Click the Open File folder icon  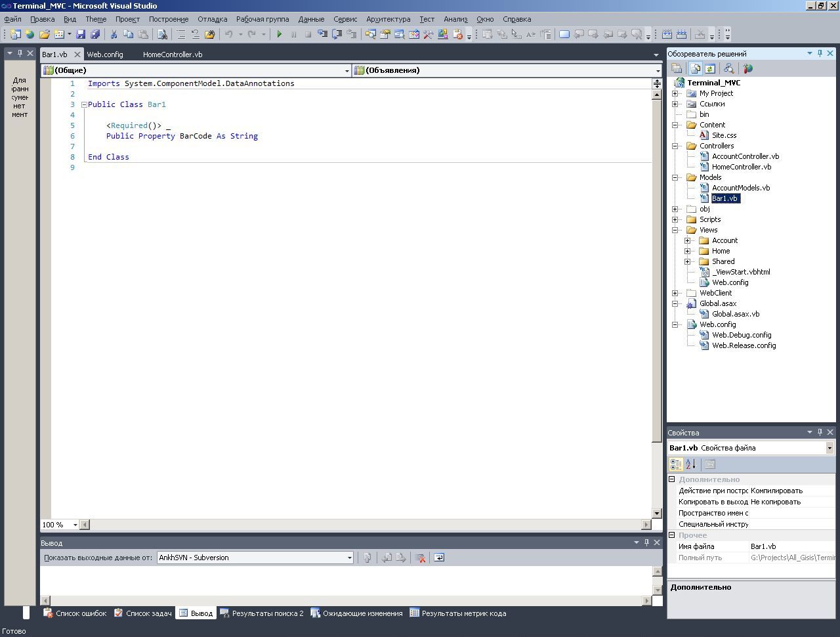point(45,34)
